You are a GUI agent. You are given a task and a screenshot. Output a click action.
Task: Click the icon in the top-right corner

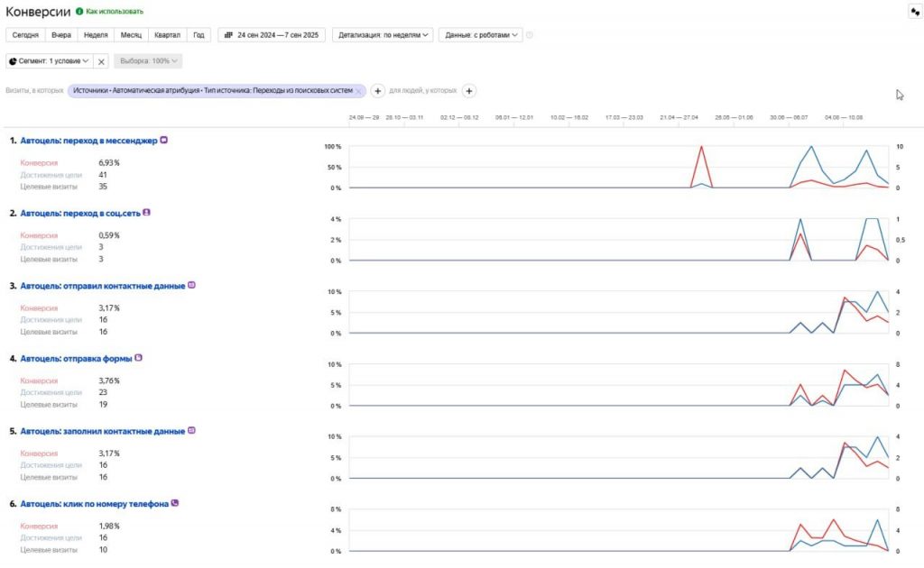pos(912,12)
